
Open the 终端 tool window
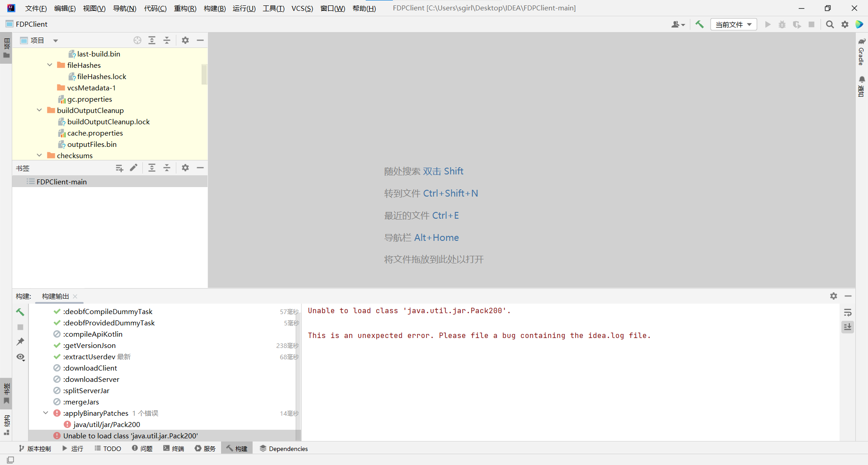tap(174, 448)
